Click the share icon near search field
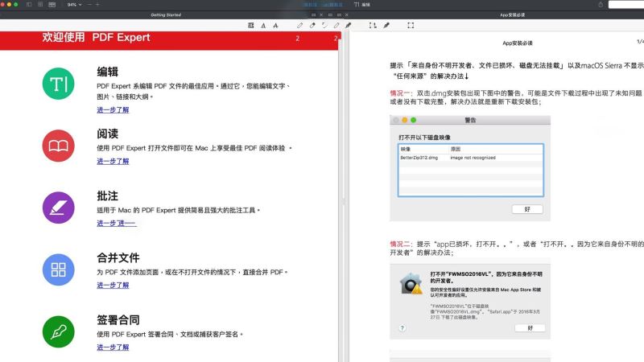Screen dimensions: 644x362 [601, 5]
